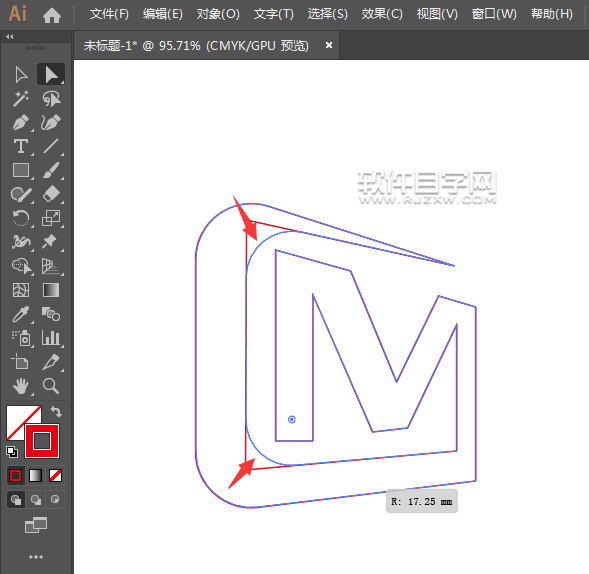Select the Rotate tool
This screenshot has width=589, height=574.
coord(21,218)
